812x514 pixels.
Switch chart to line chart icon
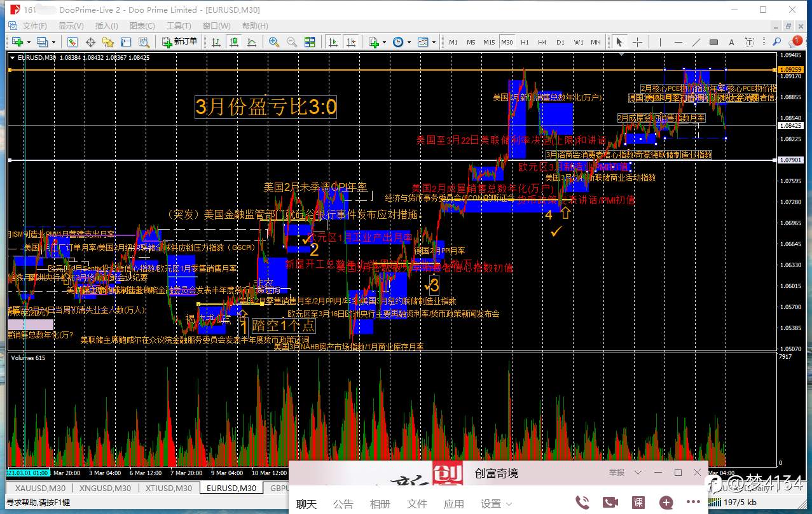(x=252, y=42)
